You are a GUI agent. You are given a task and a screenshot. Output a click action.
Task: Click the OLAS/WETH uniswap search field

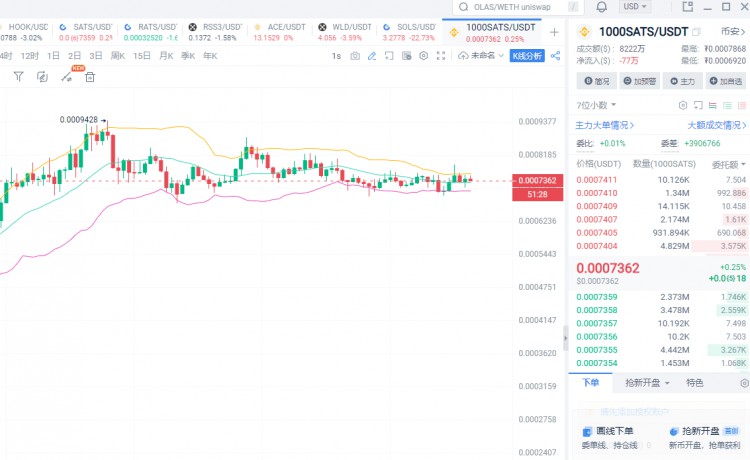pyautogui.click(x=518, y=7)
